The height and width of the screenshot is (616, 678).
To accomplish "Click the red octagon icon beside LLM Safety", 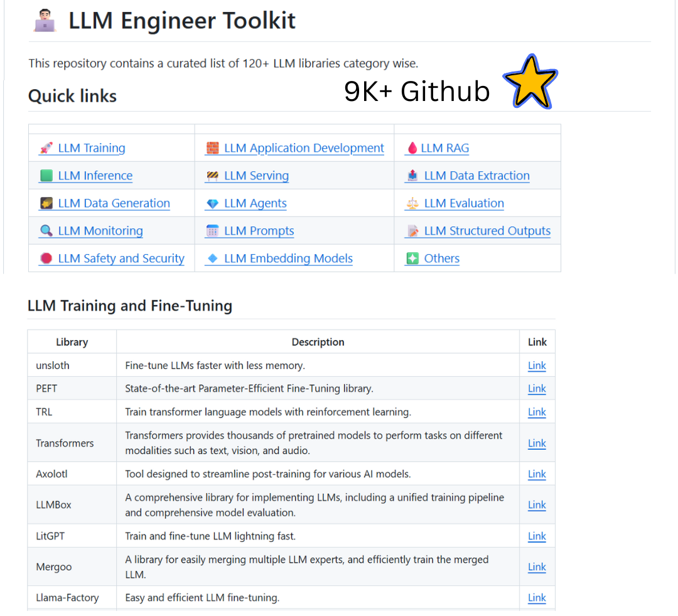I will point(46,258).
